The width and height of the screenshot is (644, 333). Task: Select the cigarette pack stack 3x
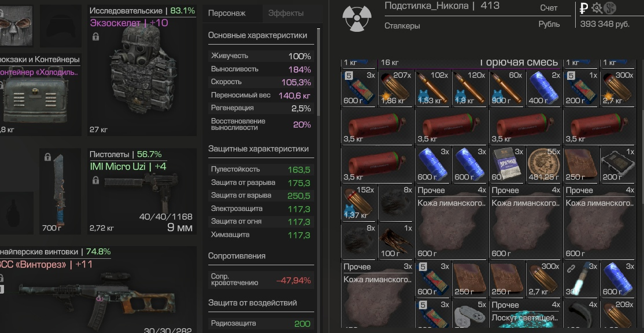506,164
